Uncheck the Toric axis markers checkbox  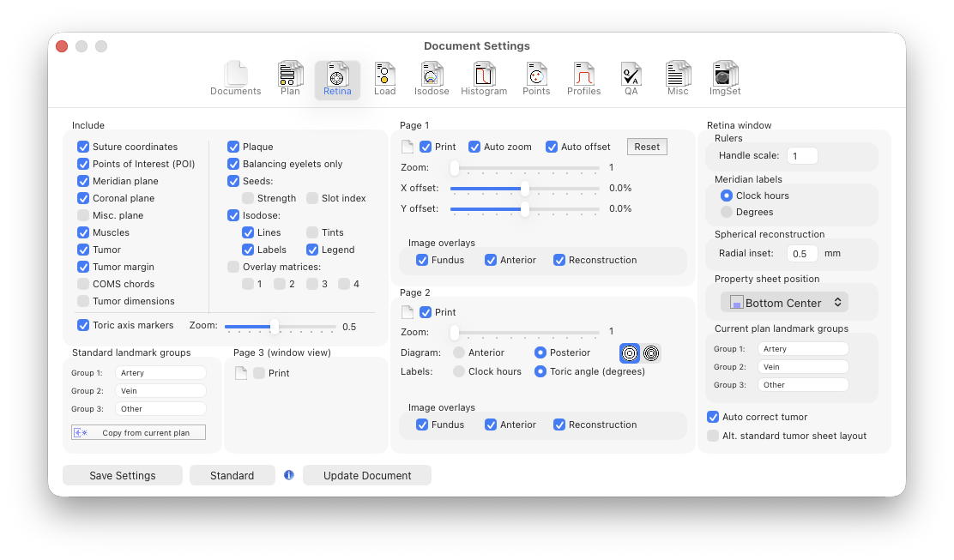83,325
